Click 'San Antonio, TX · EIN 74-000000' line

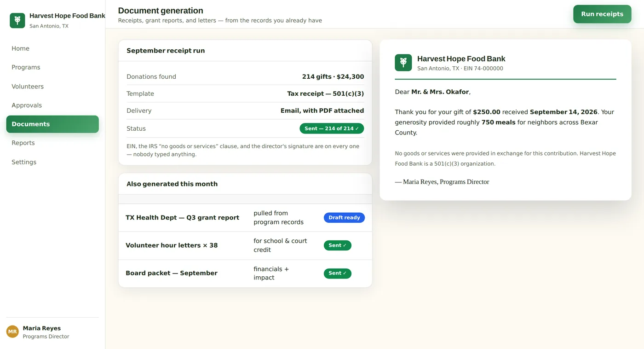[460, 69]
